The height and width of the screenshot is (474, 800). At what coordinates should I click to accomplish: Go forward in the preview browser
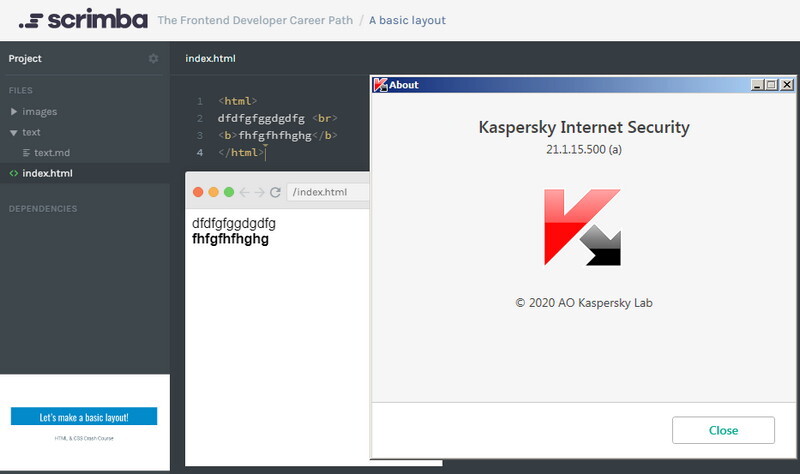(259, 192)
